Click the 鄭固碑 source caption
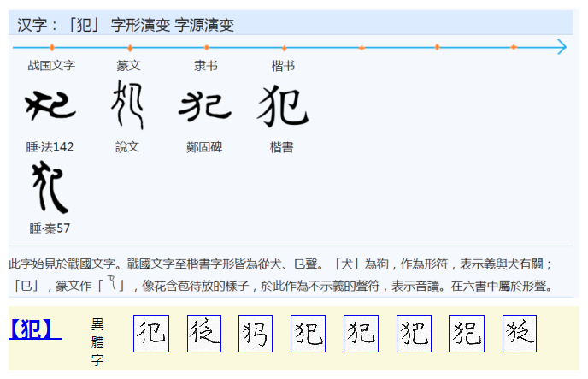The image size is (588, 379). [204, 146]
